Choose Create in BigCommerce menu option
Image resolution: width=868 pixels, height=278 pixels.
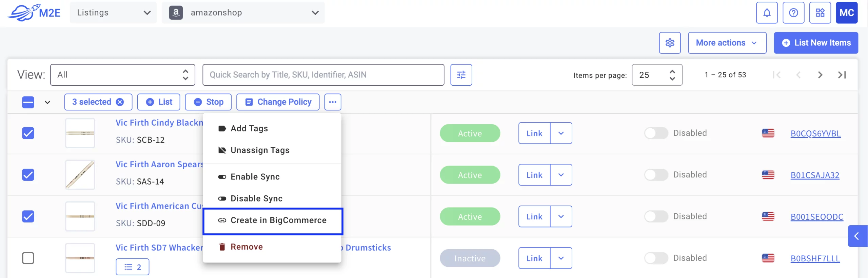click(273, 220)
